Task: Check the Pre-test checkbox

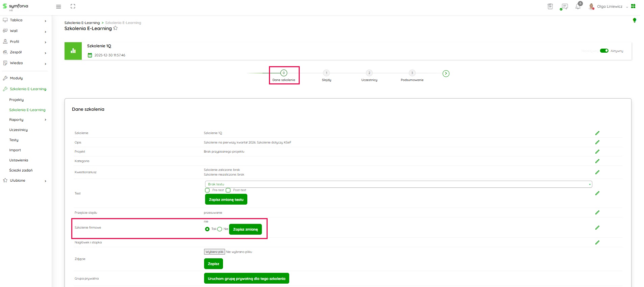Action: (x=207, y=190)
